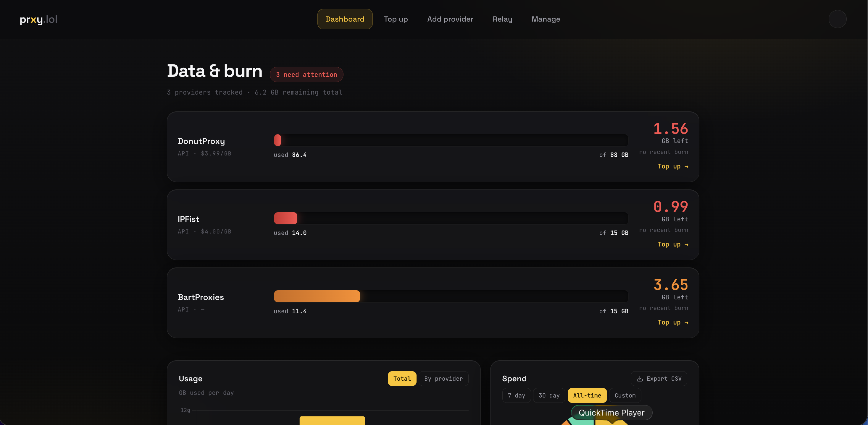Click the BartProxies provider name

(x=201, y=297)
